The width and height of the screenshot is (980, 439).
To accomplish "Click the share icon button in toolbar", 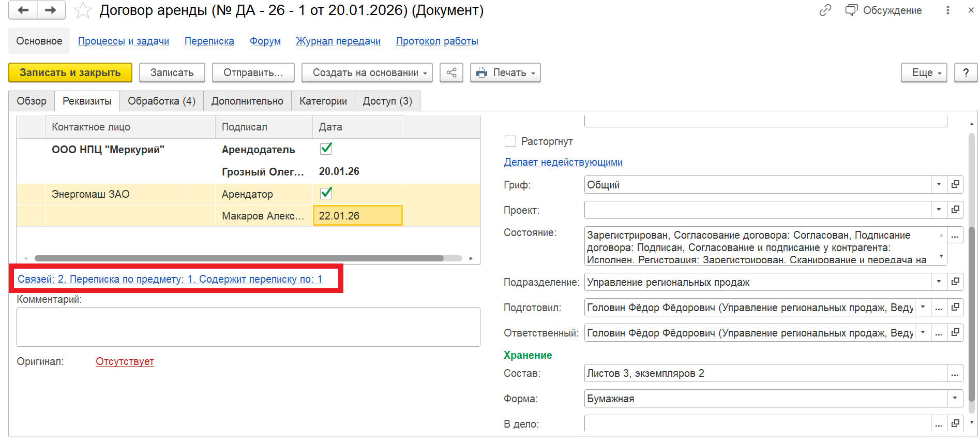I will coord(451,73).
